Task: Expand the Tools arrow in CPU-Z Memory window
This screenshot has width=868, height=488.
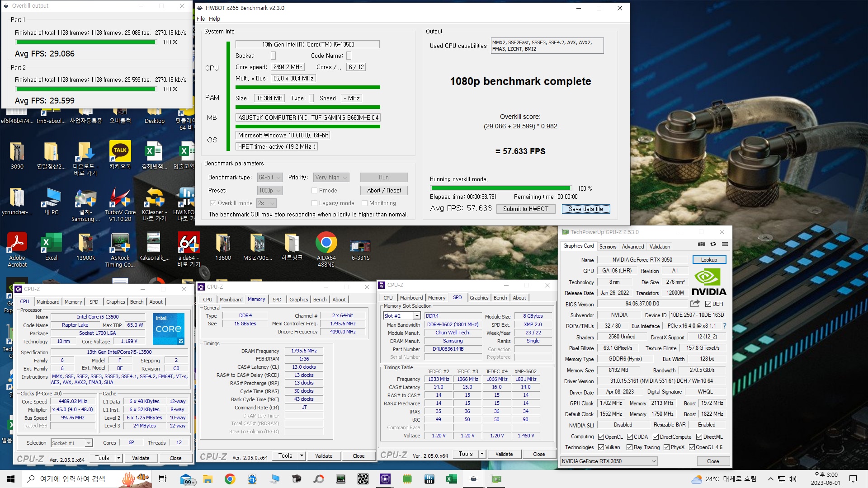Action: tap(302, 456)
